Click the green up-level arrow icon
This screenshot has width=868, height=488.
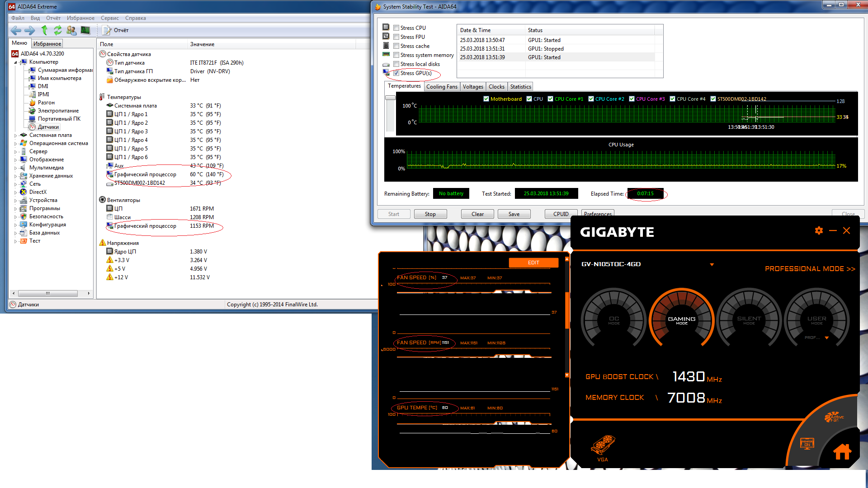pos(44,30)
